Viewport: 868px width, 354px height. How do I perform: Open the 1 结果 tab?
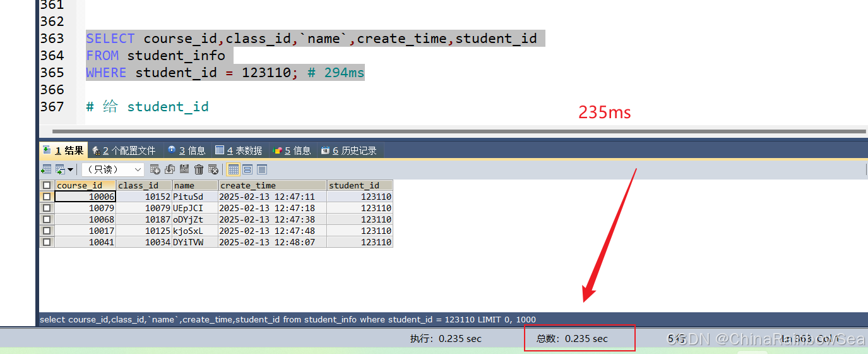click(63, 150)
